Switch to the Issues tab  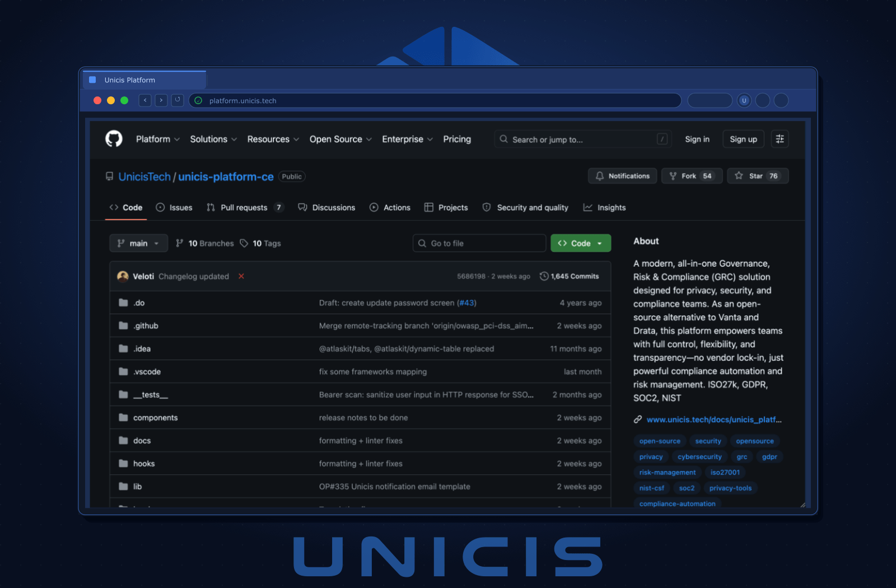pos(174,207)
